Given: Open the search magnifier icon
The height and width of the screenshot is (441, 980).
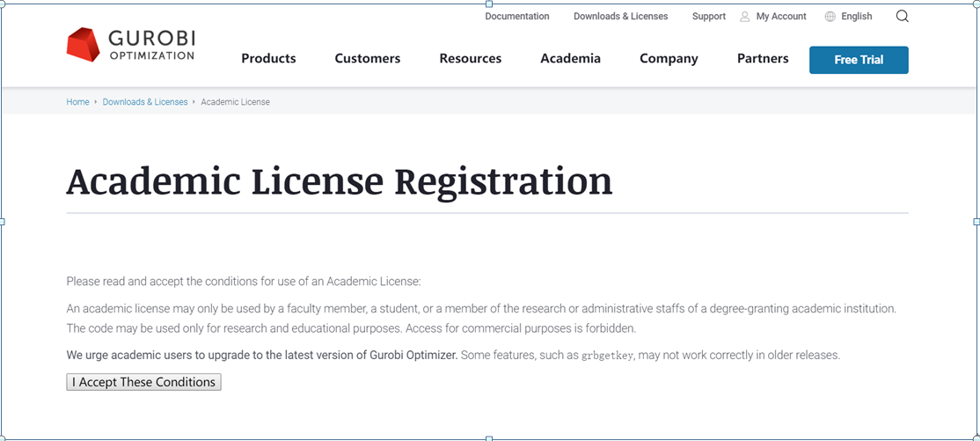Looking at the screenshot, I should (x=902, y=16).
